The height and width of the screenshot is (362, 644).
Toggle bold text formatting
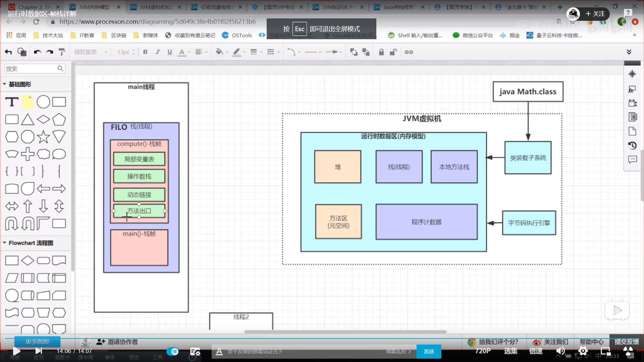click(145, 52)
